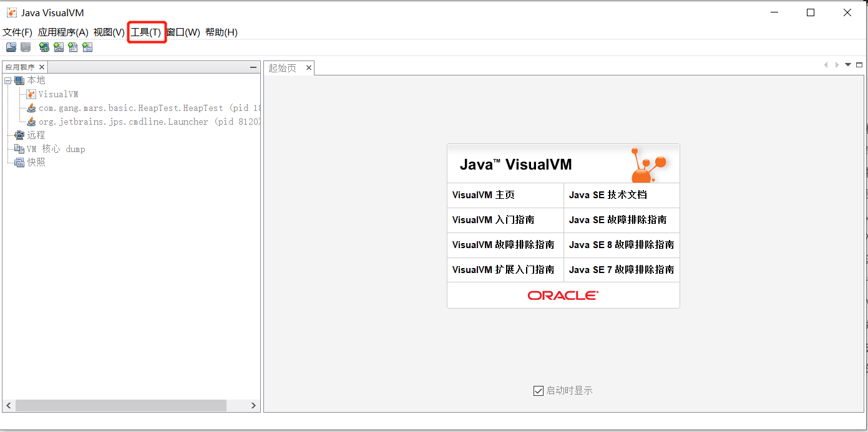Open the VisualVM 主页 link
The image size is (868, 432).
[x=484, y=195]
